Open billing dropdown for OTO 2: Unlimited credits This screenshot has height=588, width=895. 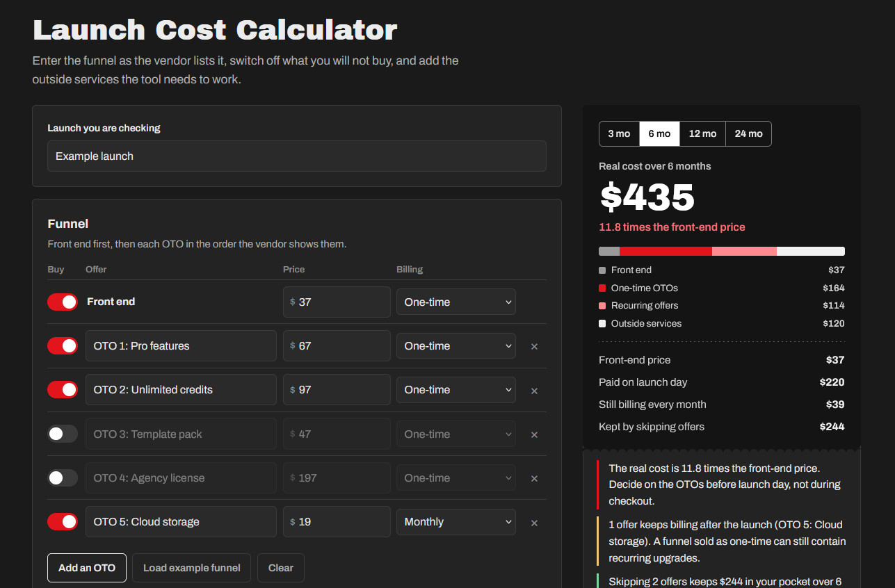456,390
